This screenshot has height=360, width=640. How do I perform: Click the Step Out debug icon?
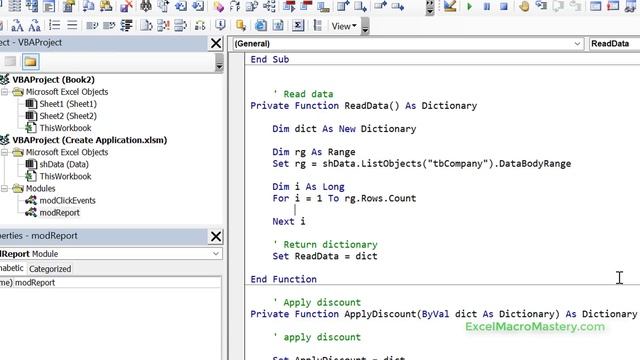coord(576,6)
